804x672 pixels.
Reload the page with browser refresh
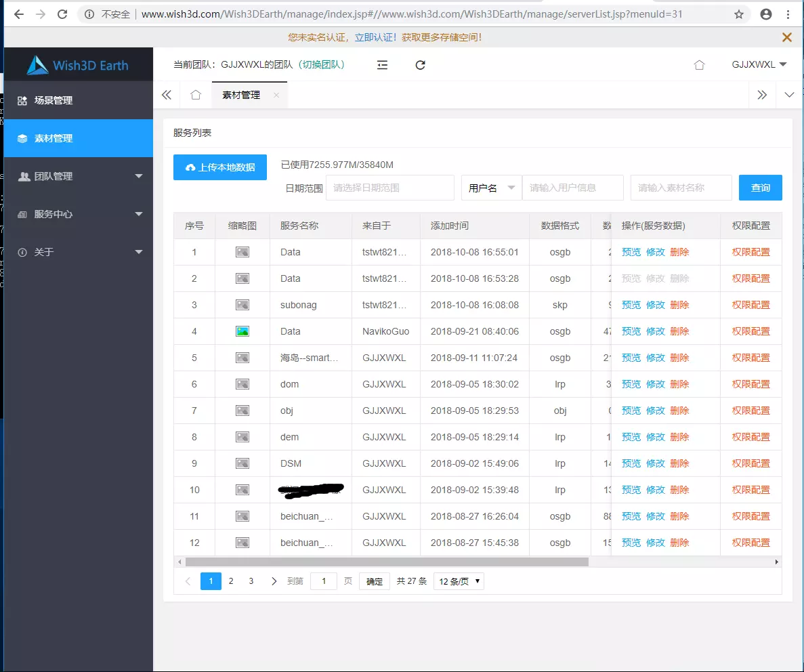coord(62,14)
